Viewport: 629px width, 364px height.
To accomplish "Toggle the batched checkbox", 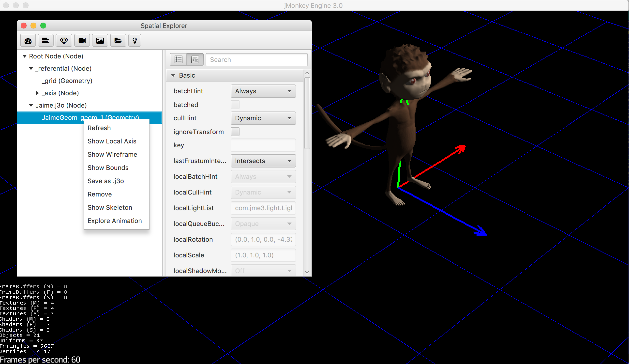I will (235, 105).
